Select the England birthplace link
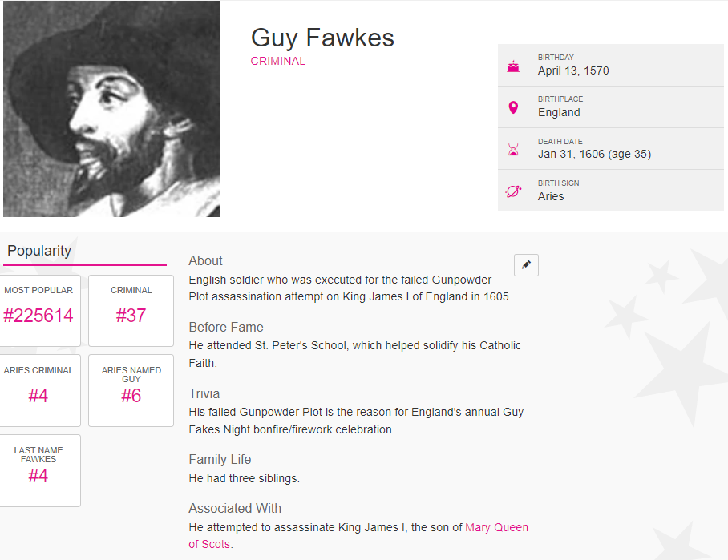This screenshot has width=728, height=560. click(x=559, y=112)
